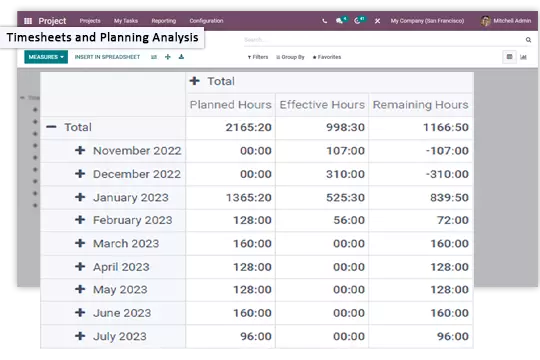The width and height of the screenshot is (540, 360).
Task: Click the flip axis icon
Action: (x=154, y=57)
